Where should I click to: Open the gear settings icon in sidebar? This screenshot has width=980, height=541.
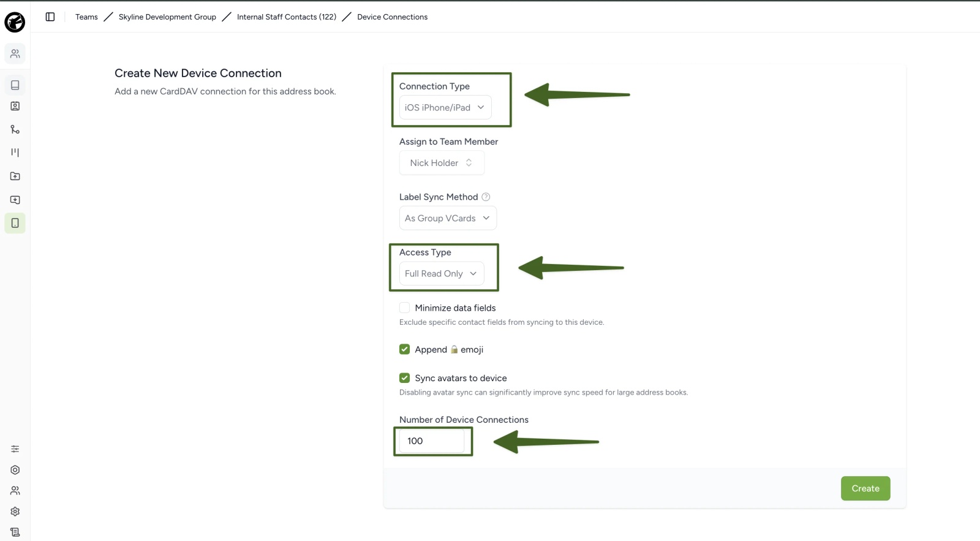[x=15, y=512]
